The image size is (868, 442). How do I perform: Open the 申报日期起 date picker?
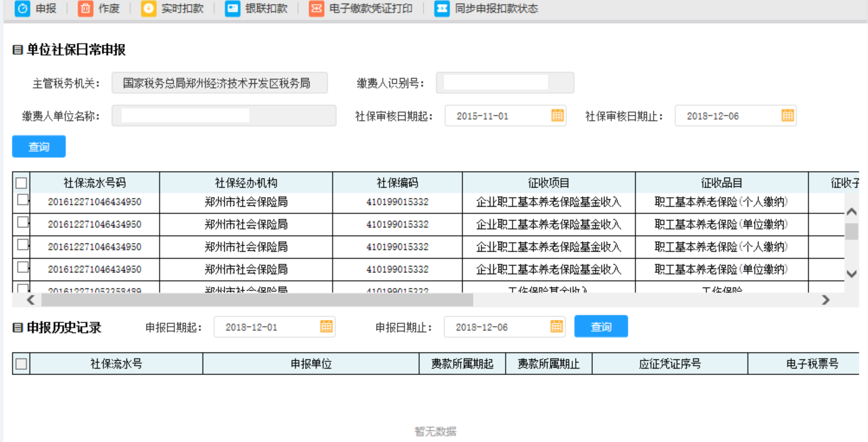pyautogui.click(x=326, y=327)
